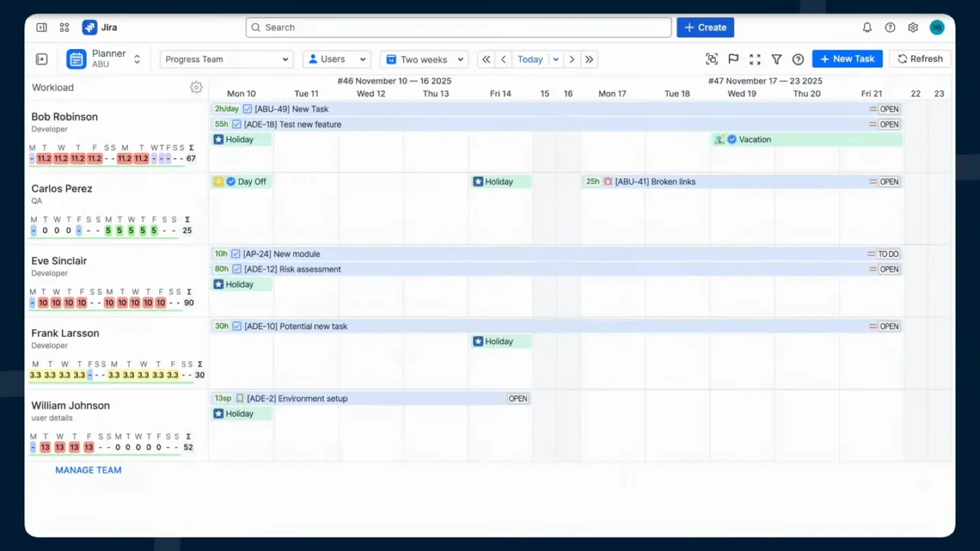Open the Progress Team dropdown
The image size is (980, 551).
pos(227,59)
